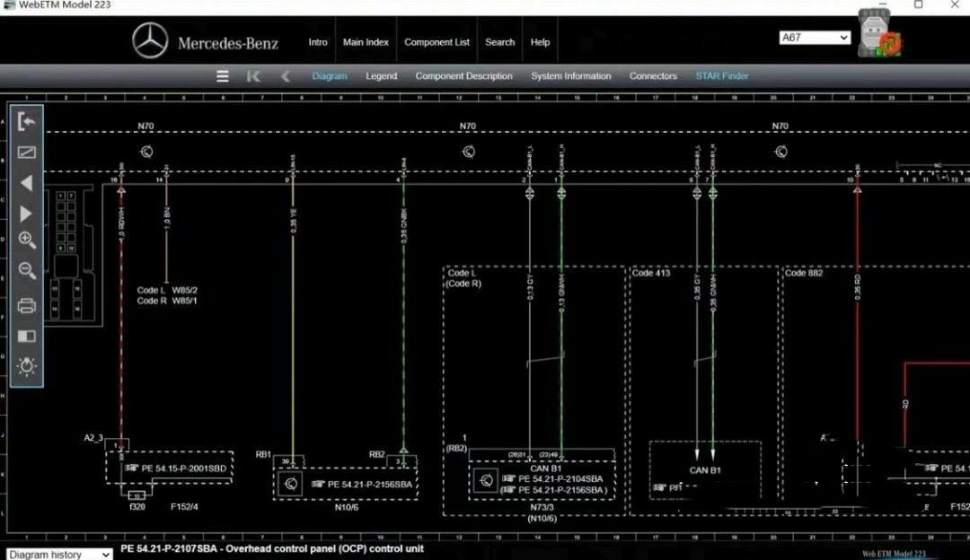Click the RB1 connector label
Screen dimensions: 970x560
263,454
